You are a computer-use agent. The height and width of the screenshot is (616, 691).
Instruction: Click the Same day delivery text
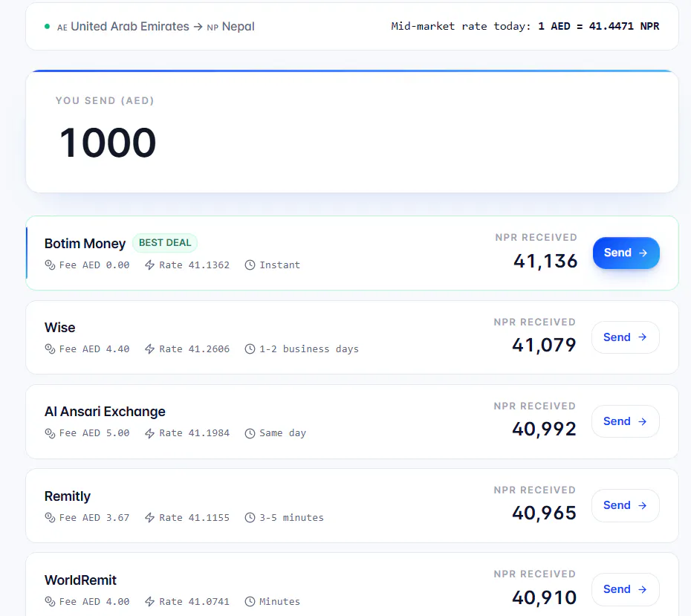282,433
